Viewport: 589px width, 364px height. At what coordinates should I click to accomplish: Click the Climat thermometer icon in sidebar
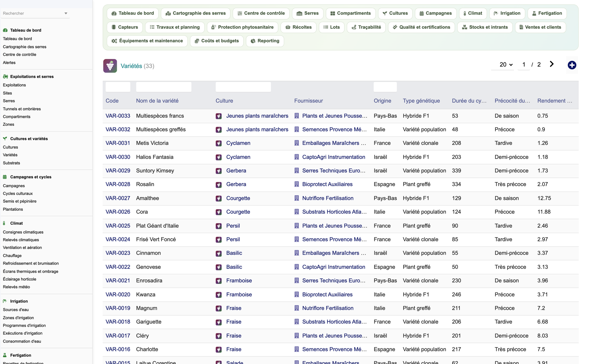point(4,223)
